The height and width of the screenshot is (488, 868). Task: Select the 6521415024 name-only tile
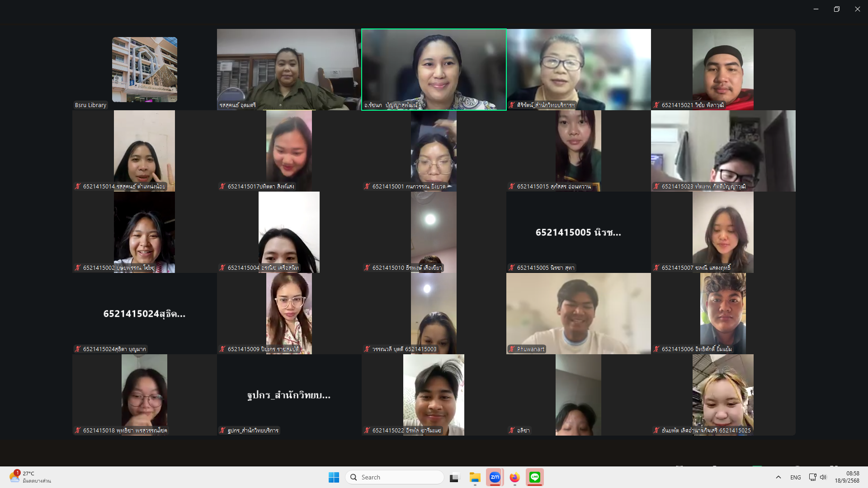pos(145,314)
